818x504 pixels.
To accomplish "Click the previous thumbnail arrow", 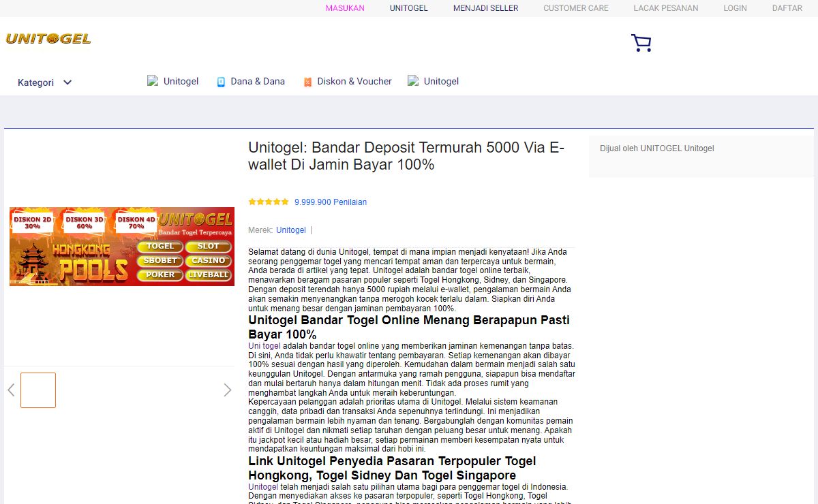I will pos(11,390).
